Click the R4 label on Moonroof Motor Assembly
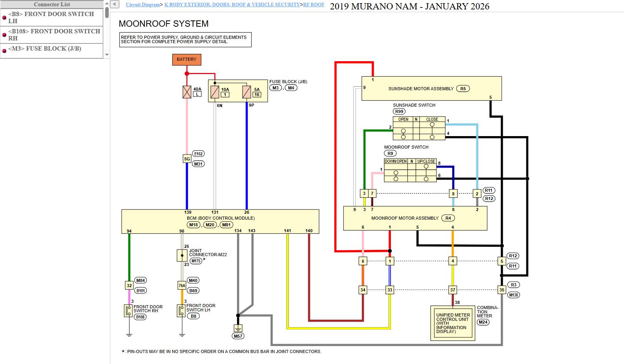The height and width of the screenshot is (364, 624). pos(448,218)
